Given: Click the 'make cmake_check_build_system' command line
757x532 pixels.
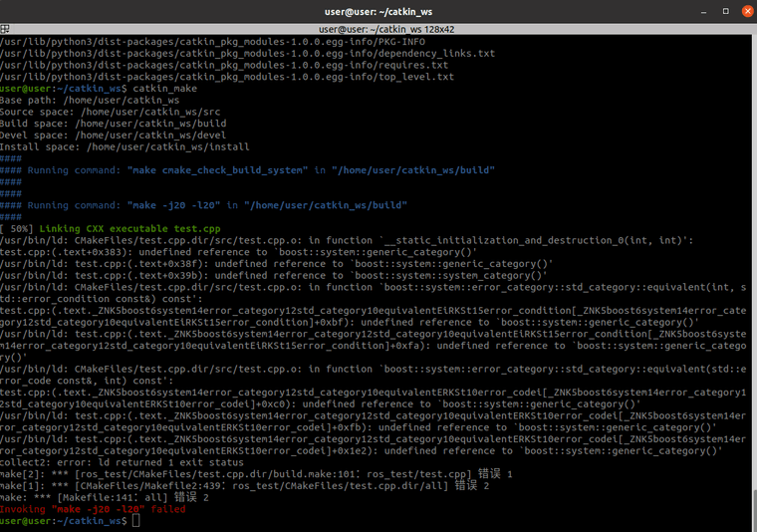Looking at the screenshot, I should pos(247,170).
